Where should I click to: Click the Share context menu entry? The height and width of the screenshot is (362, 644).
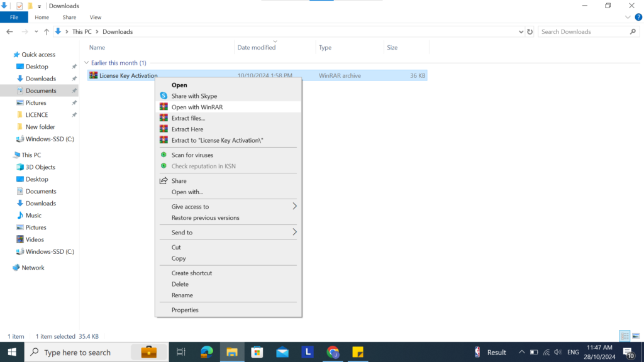click(x=228, y=181)
